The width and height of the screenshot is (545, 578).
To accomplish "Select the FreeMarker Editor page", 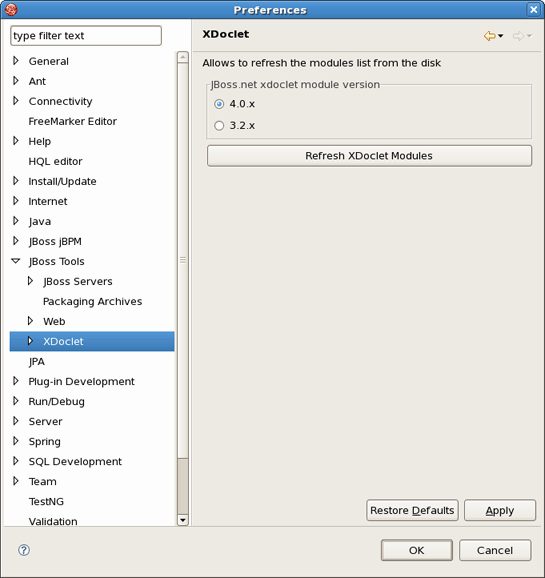I will (72, 121).
